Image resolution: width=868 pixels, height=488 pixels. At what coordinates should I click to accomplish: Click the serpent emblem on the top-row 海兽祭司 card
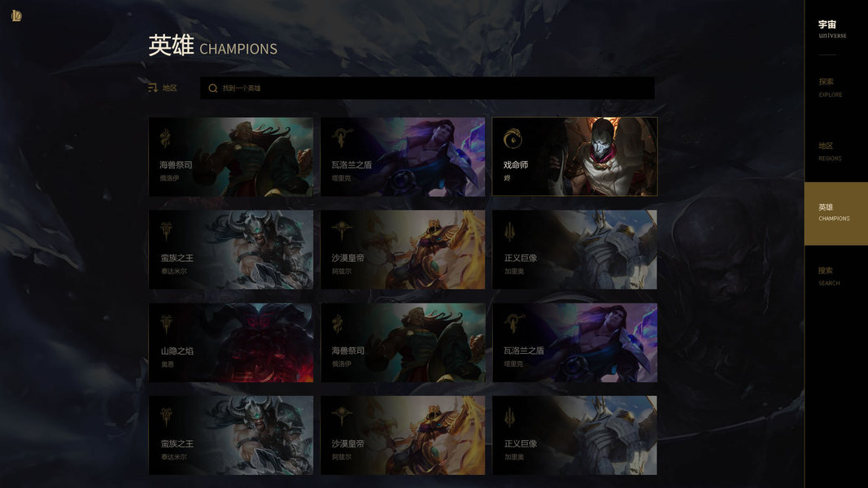pyautogui.click(x=165, y=137)
